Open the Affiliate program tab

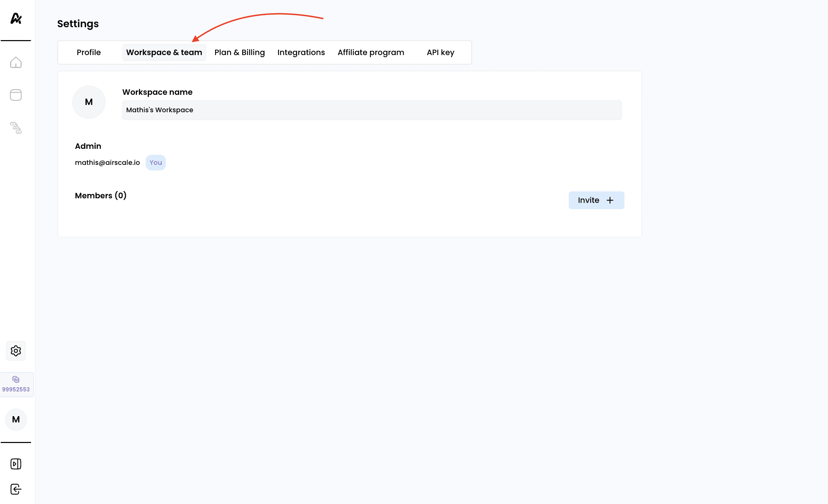[x=370, y=52]
